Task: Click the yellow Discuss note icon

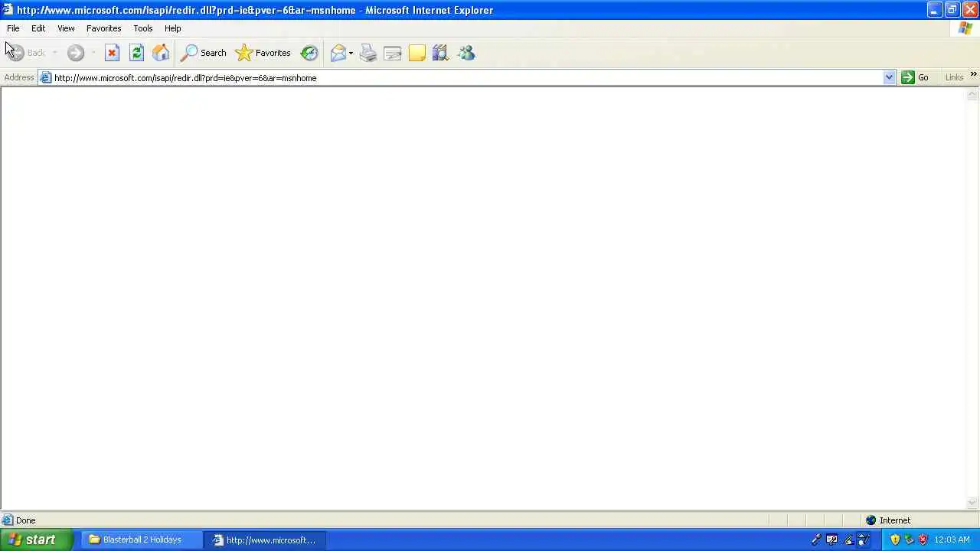Action: pyautogui.click(x=417, y=53)
